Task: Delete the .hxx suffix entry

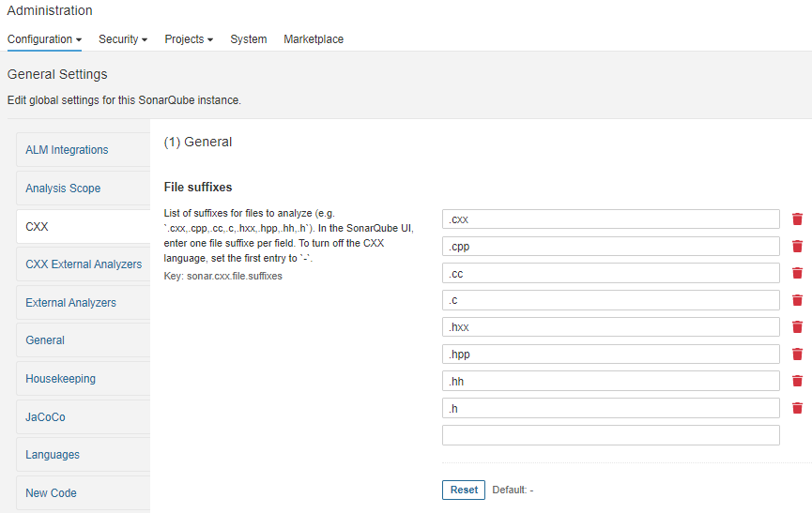Action: (797, 326)
